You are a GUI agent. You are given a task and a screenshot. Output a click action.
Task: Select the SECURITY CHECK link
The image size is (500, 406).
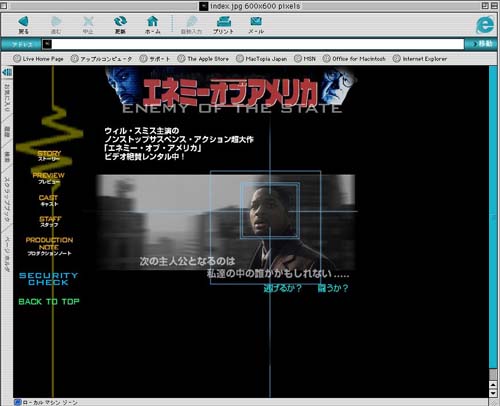click(48, 279)
